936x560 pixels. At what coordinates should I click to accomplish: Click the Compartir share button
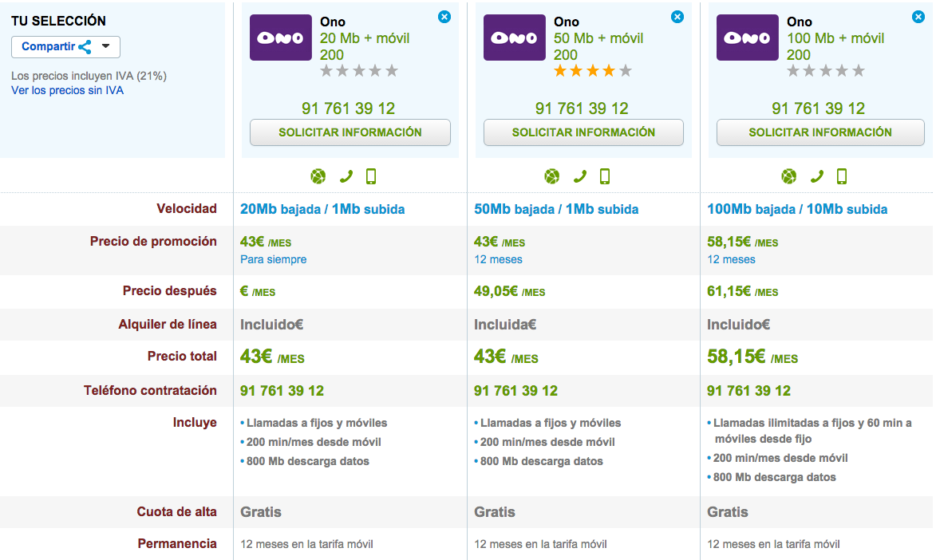coord(65,46)
